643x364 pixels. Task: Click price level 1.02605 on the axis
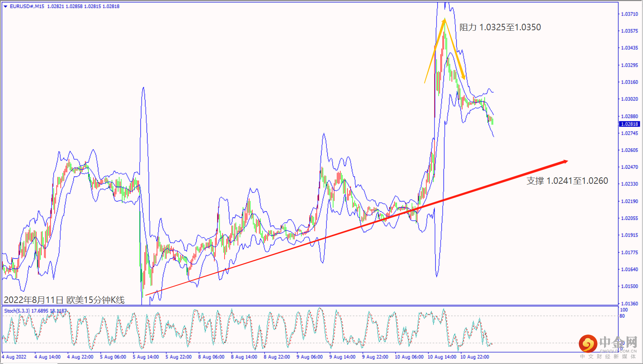[629, 150]
